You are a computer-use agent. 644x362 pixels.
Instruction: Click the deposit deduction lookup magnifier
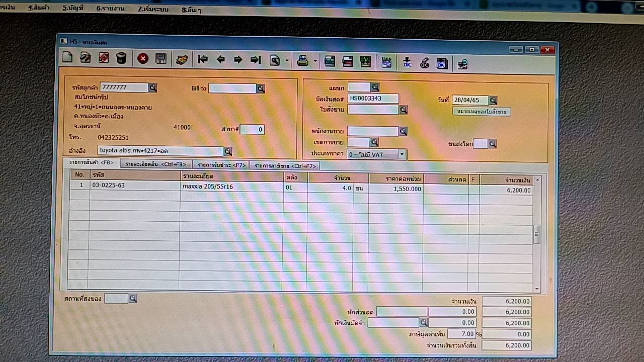coord(424,322)
